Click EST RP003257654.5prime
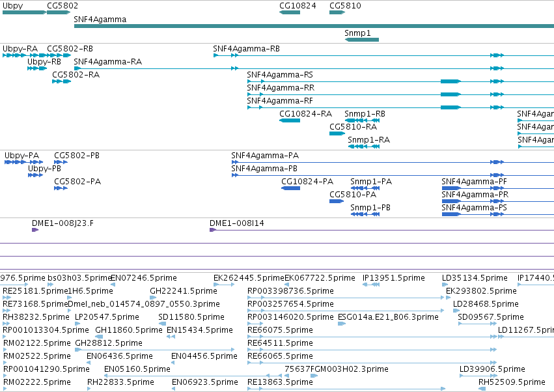The height and width of the screenshot is (392, 554). (x=290, y=304)
